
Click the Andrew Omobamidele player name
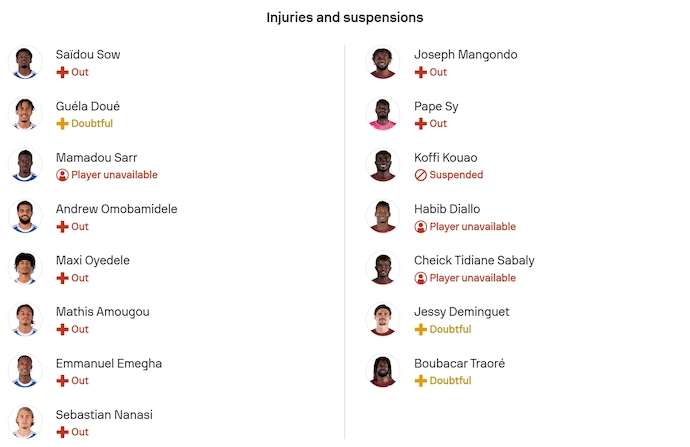pos(116,209)
